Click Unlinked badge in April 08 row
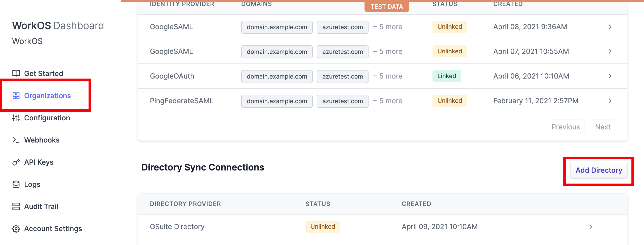 point(450,27)
